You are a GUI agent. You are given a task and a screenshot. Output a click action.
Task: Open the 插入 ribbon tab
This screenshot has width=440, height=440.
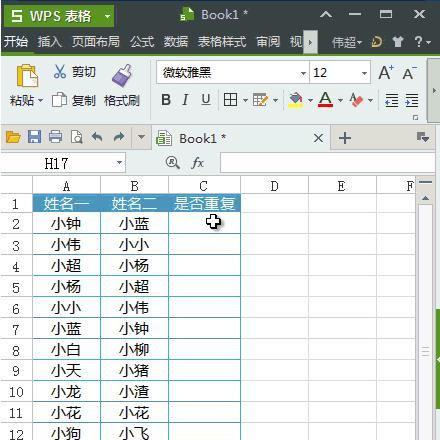pos(50,42)
